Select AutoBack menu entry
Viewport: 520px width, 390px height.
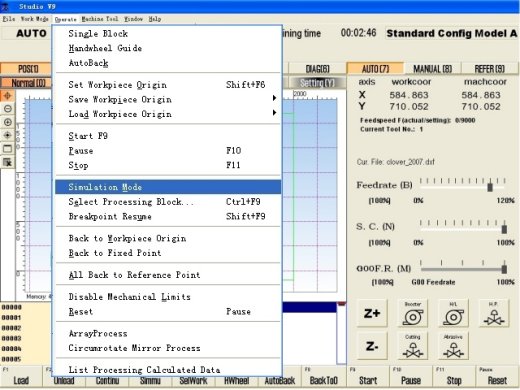tap(168, 63)
